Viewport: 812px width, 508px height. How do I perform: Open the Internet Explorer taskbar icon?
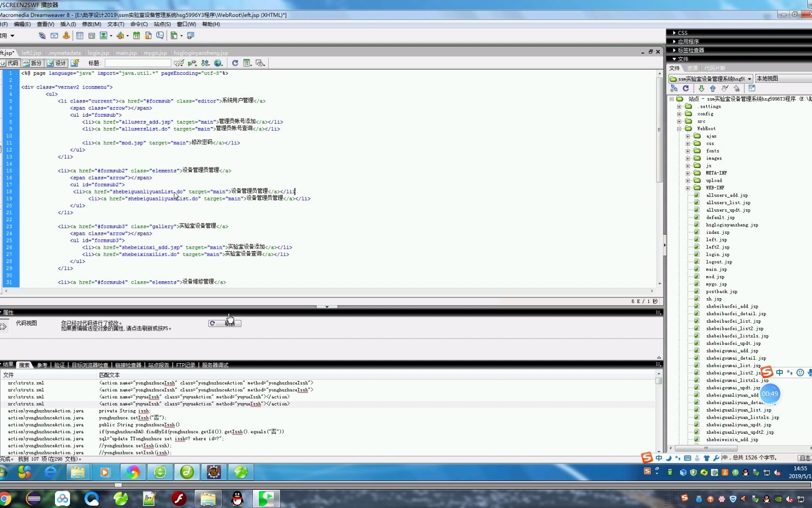(50, 472)
